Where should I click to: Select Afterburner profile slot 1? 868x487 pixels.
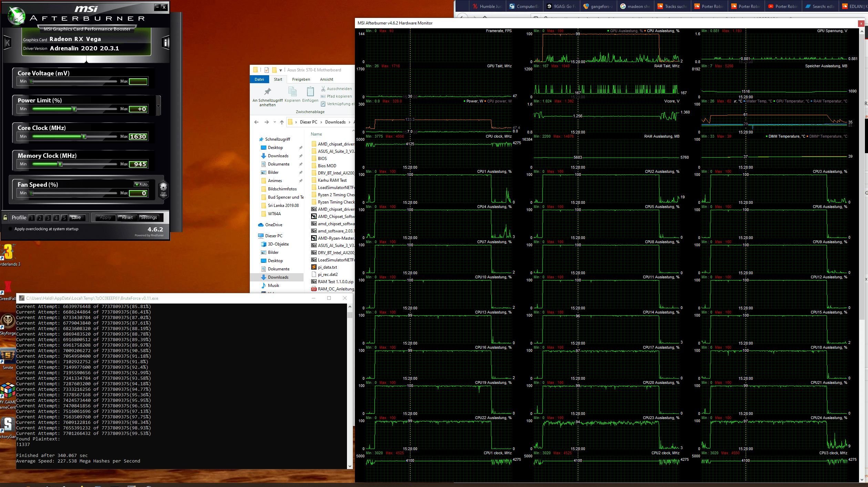(x=32, y=218)
